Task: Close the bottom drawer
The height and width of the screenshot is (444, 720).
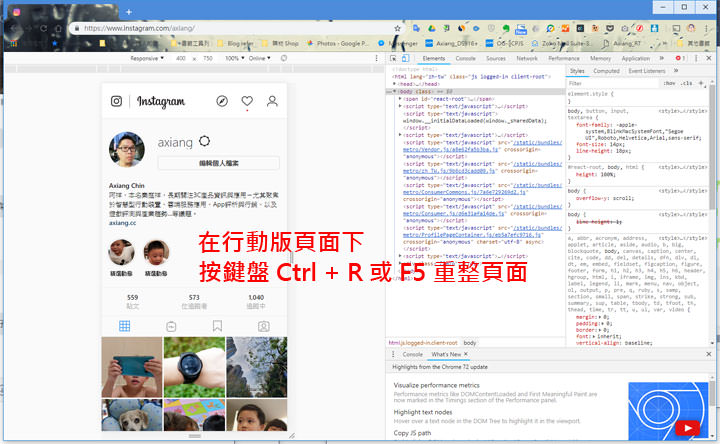Action: (709, 354)
